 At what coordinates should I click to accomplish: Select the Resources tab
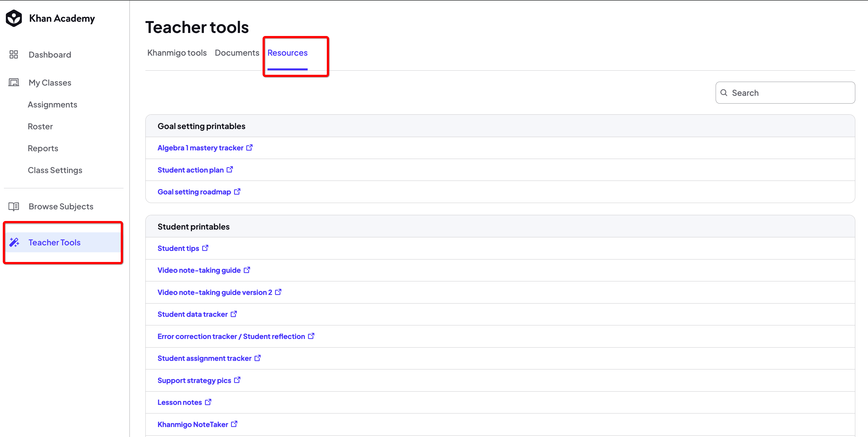287,53
